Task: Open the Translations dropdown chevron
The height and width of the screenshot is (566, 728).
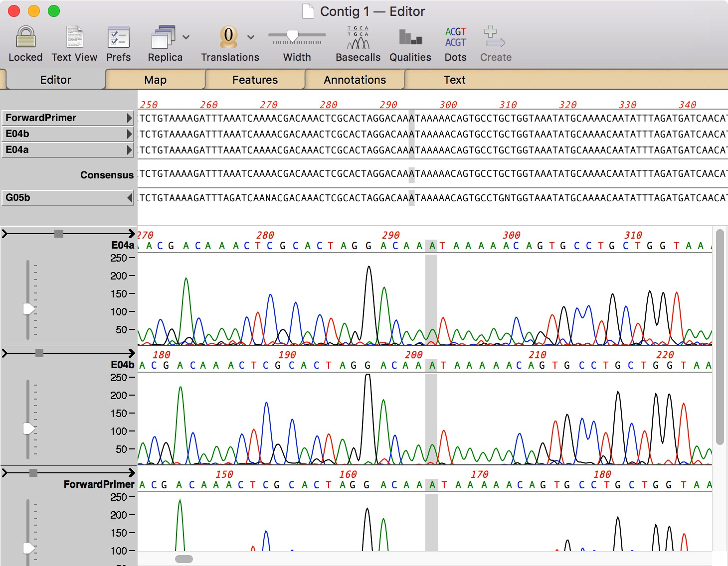Action: pyautogui.click(x=251, y=37)
